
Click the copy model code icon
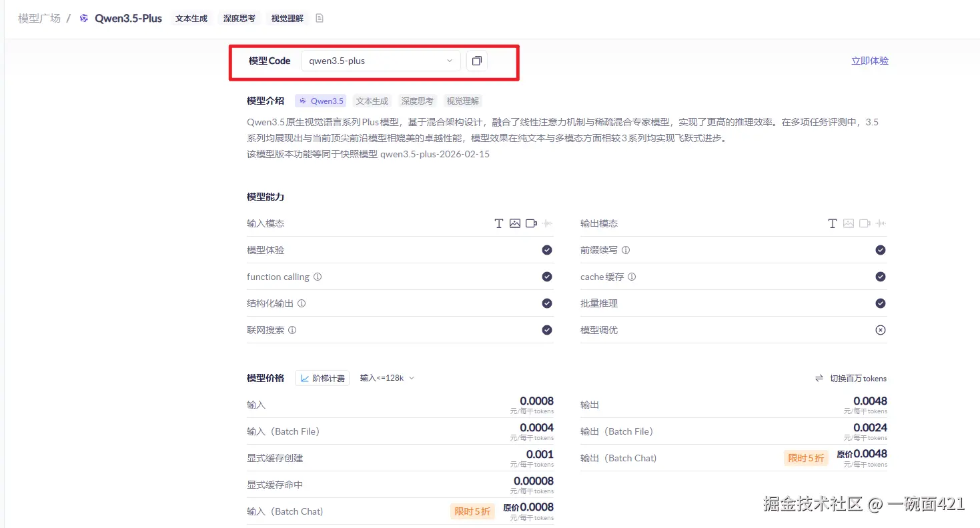tap(476, 61)
